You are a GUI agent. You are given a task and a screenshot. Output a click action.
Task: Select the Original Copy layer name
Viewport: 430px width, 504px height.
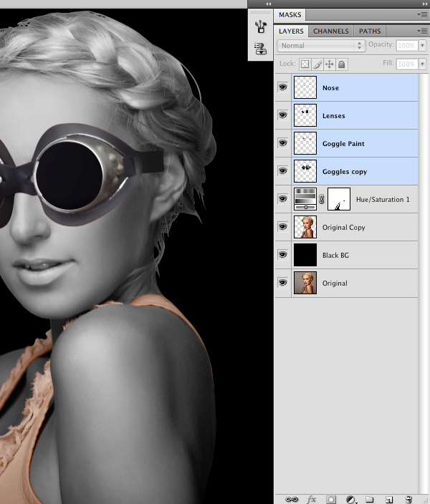point(344,227)
